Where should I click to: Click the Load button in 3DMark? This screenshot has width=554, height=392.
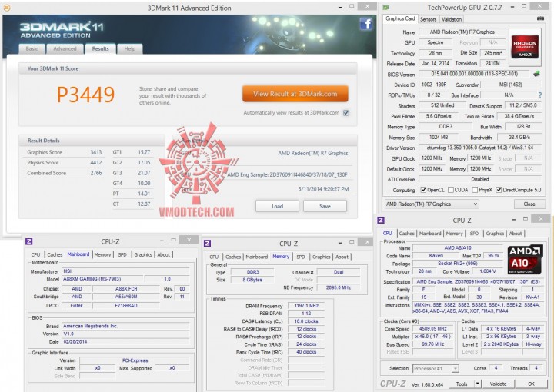point(277,206)
